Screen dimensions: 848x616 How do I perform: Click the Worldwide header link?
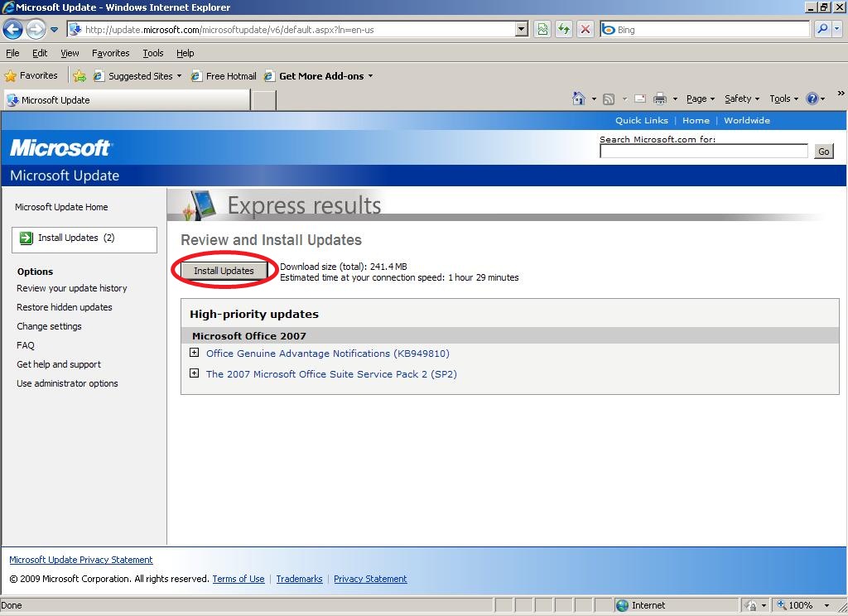click(747, 121)
